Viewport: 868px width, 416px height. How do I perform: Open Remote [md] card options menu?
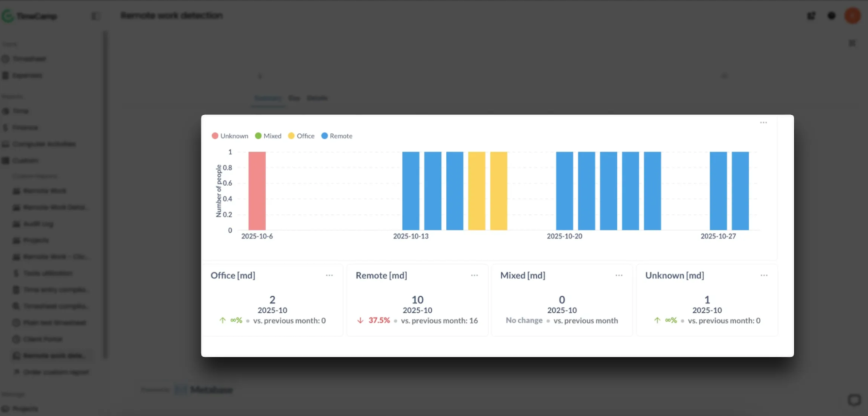(474, 275)
